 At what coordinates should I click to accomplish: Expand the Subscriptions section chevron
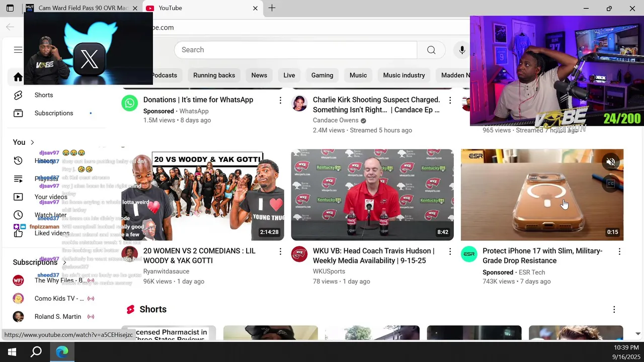[x=64, y=262]
